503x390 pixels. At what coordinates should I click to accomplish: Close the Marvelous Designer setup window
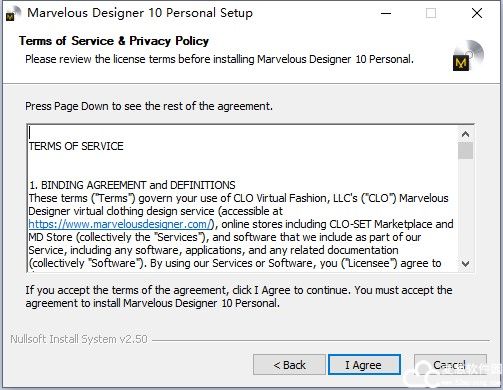coord(477,13)
